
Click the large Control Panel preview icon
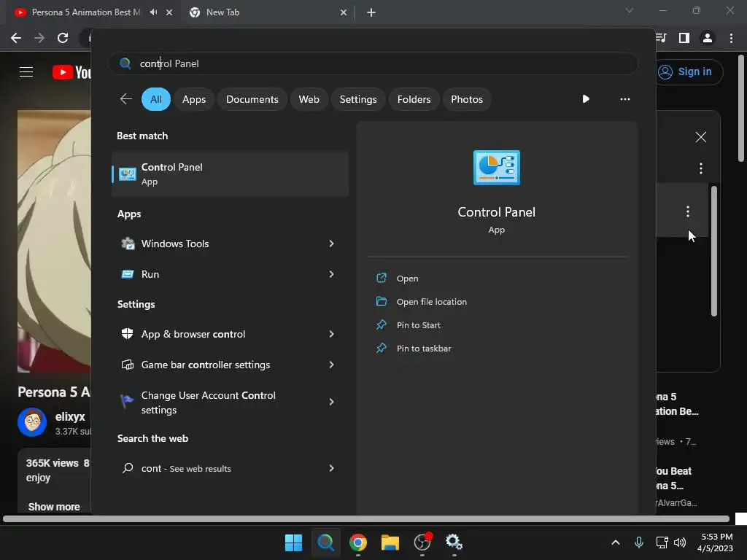coord(496,168)
